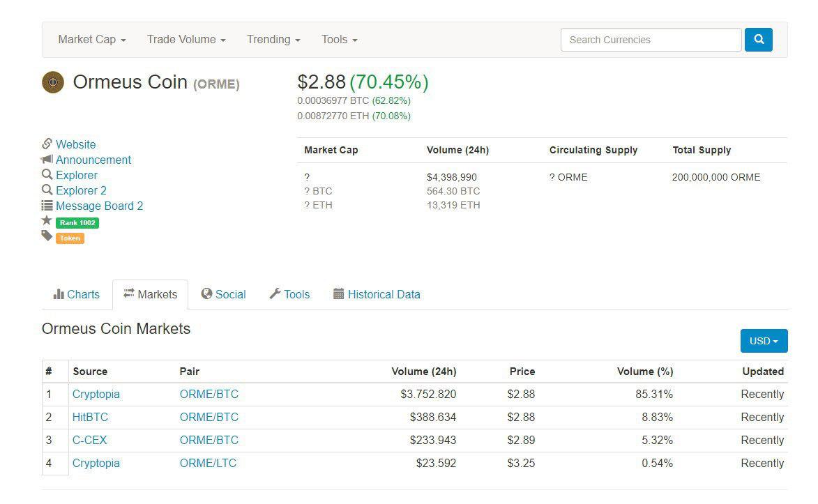
Task: Open the Tools dropdown in navbar
Action: tap(340, 40)
